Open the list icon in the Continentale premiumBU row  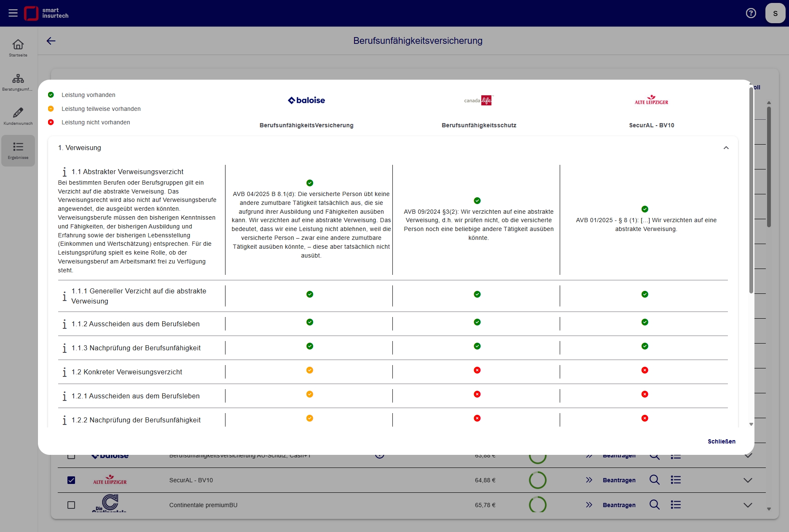(676, 505)
